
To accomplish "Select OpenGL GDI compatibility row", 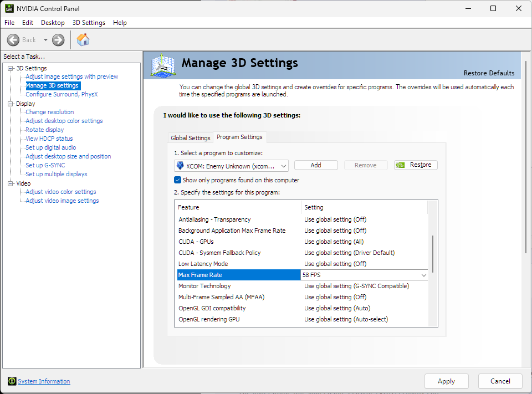I will (x=303, y=308).
